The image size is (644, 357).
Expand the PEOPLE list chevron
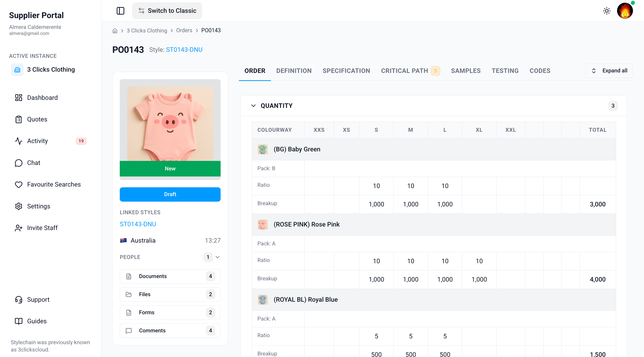[218, 257]
